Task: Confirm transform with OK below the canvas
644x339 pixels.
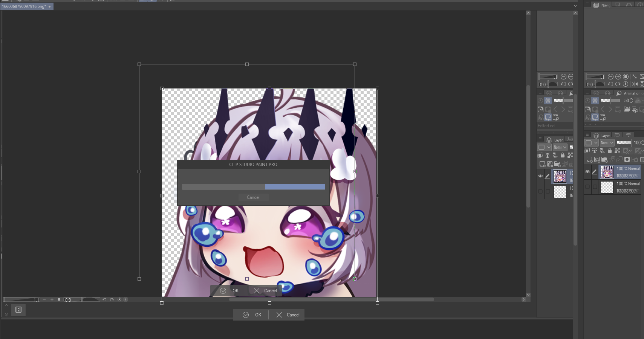Action: click(252, 315)
